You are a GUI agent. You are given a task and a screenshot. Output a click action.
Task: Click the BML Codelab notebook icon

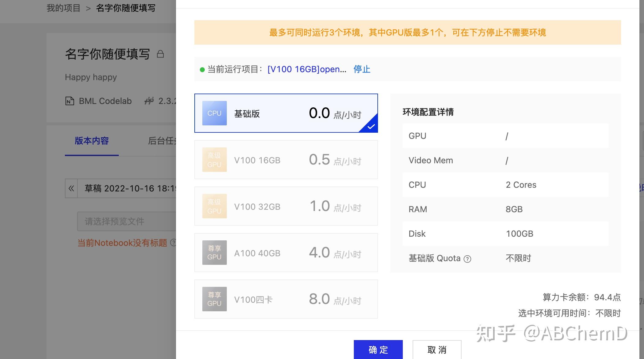(x=69, y=101)
